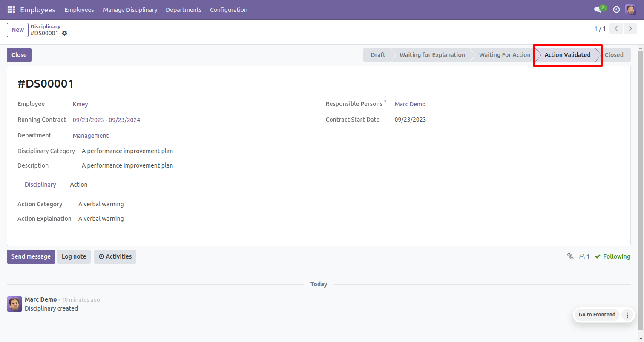This screenshot has width=644, height=342.
Task: Switch to the Disciplinary tab
Action: 40,185
